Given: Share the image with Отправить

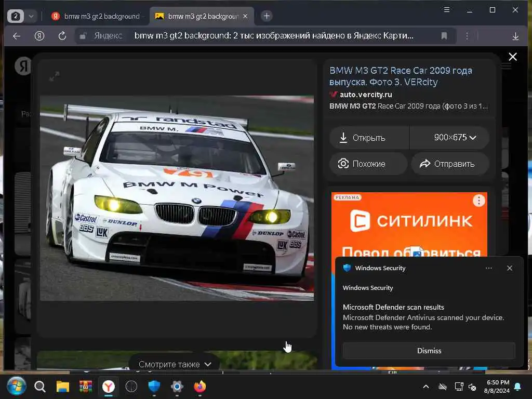Looking at the screenshot, I should tap(450, 164).
